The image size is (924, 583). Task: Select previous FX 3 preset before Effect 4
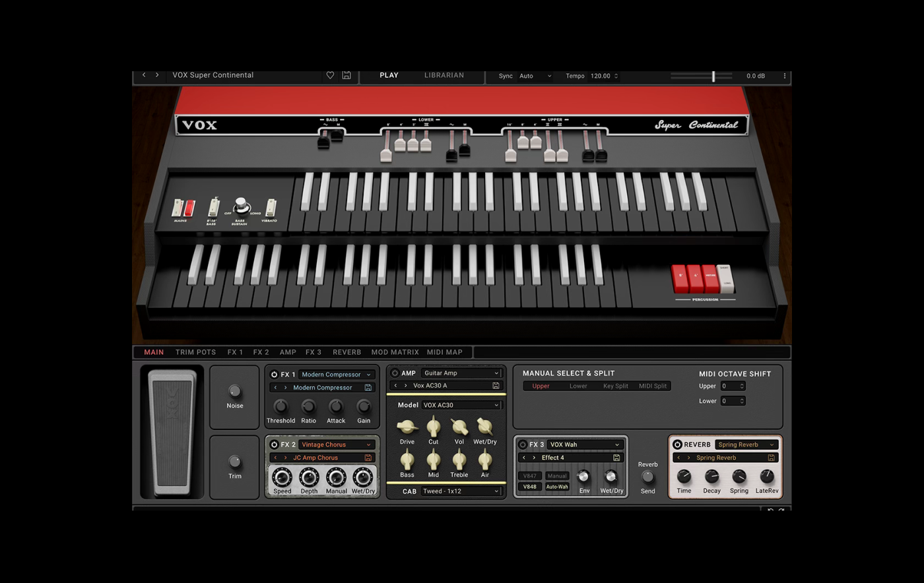524,458
